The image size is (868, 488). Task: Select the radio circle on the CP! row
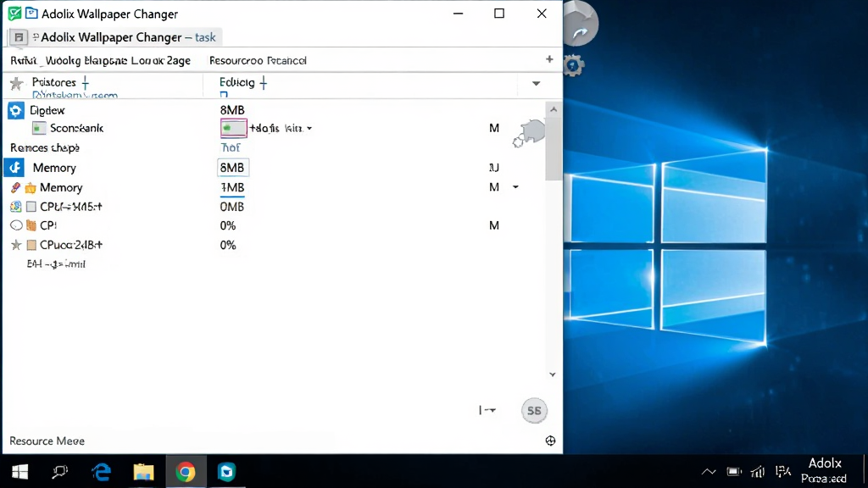pyautogui.click(x=16, y=225)
